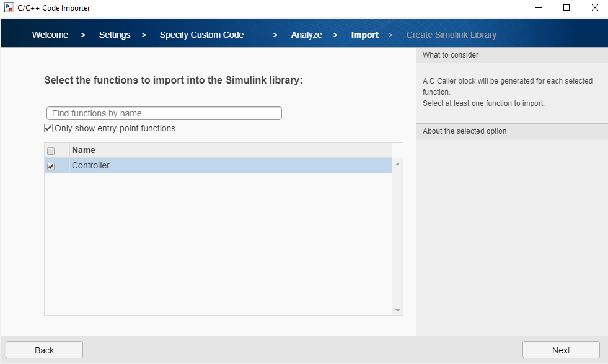Maximize the Code Importer window
This screenshot has width=608, height=364.
click(566, 8)
